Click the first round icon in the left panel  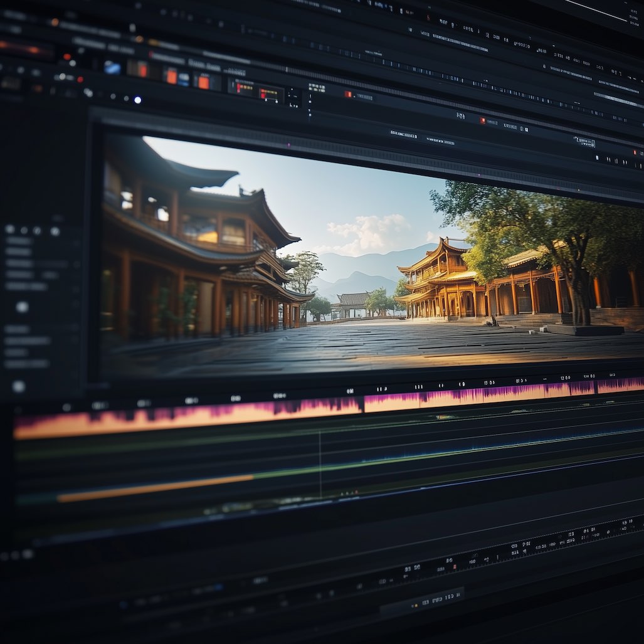[x=9, y=230]
